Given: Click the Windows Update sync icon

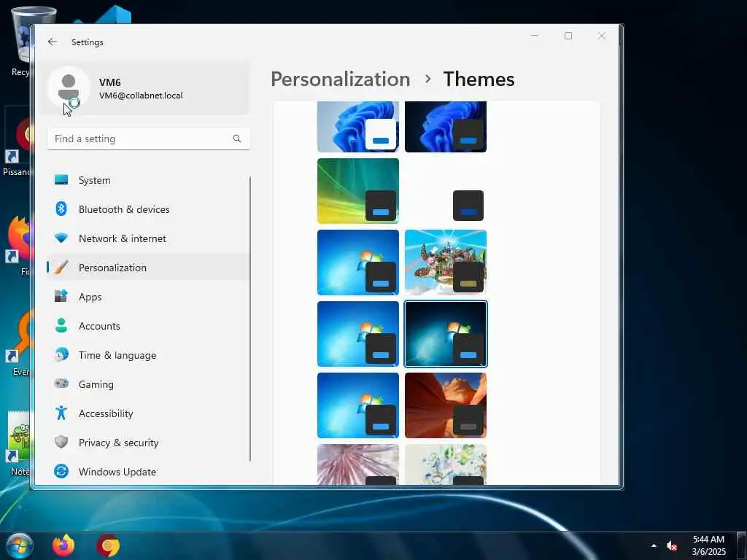Looking at the screenshot, I should [61, 472].
